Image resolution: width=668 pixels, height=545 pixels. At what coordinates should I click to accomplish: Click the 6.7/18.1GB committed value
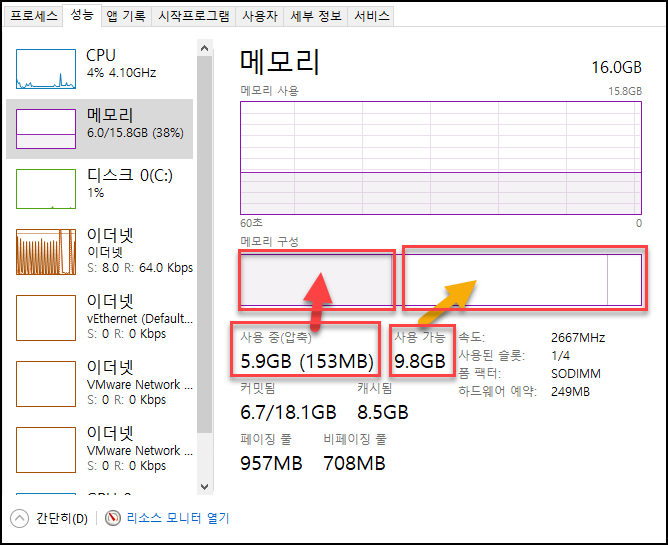pos(288,412)
